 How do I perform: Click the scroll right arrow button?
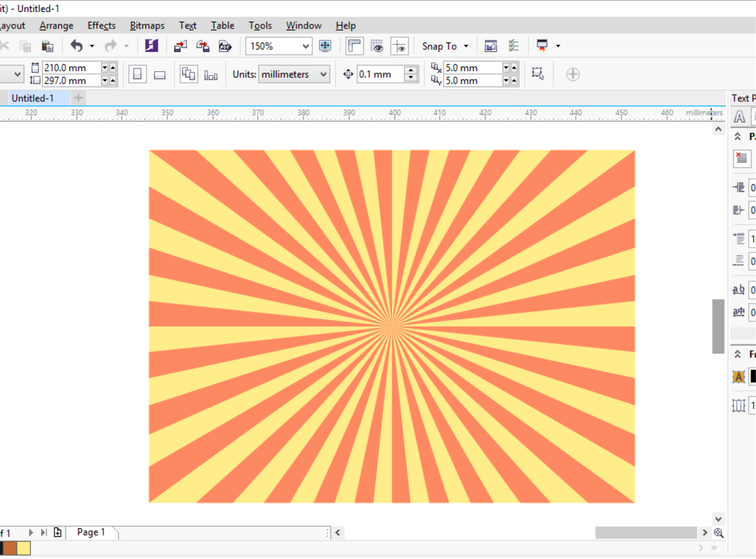(x=705, y=533)
